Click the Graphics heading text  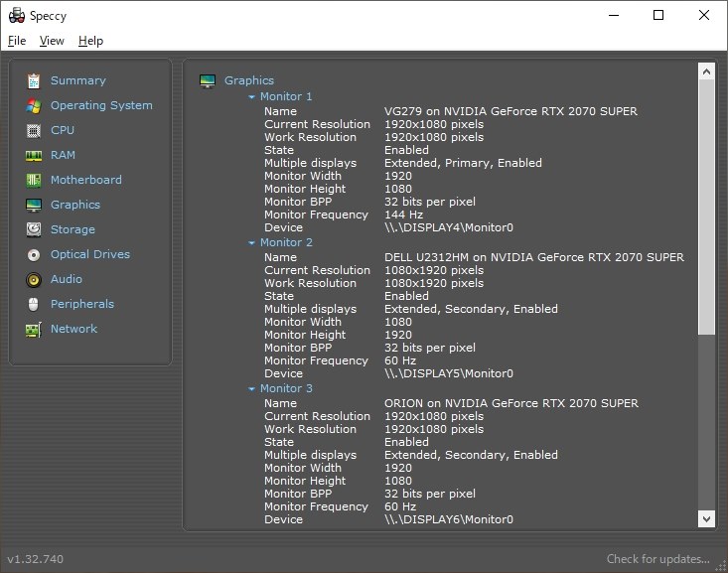pos(249,80)
